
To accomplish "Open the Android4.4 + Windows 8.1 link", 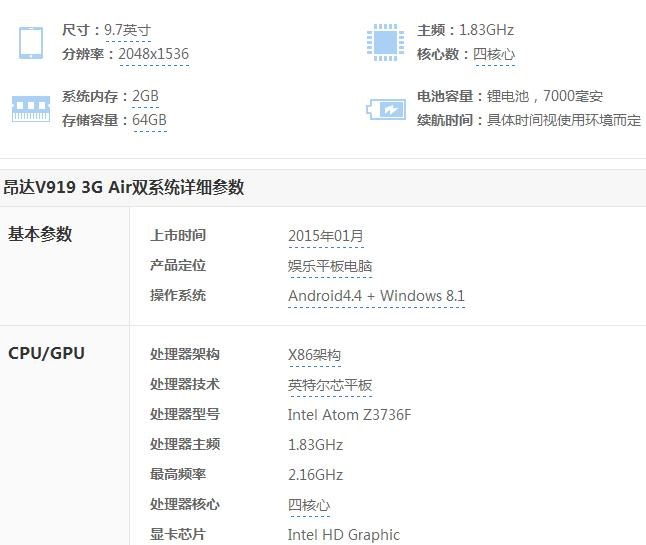I will (376, 296).
